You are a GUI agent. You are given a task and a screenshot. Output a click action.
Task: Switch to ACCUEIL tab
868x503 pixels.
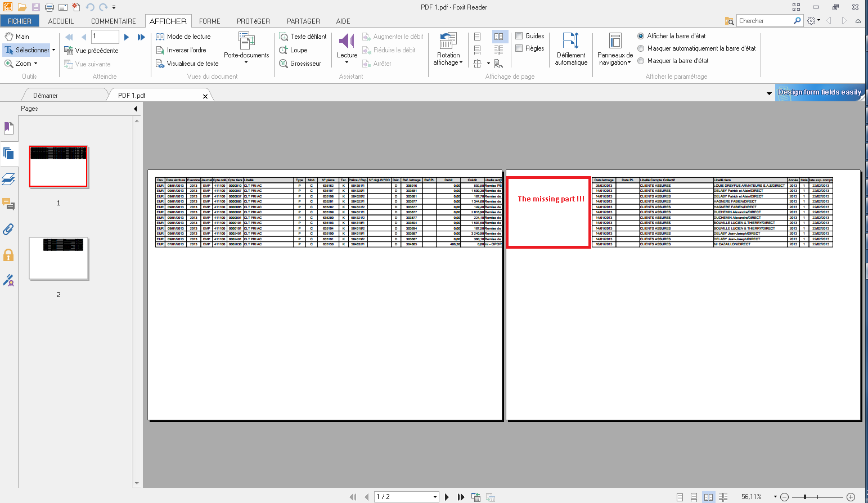61,21
